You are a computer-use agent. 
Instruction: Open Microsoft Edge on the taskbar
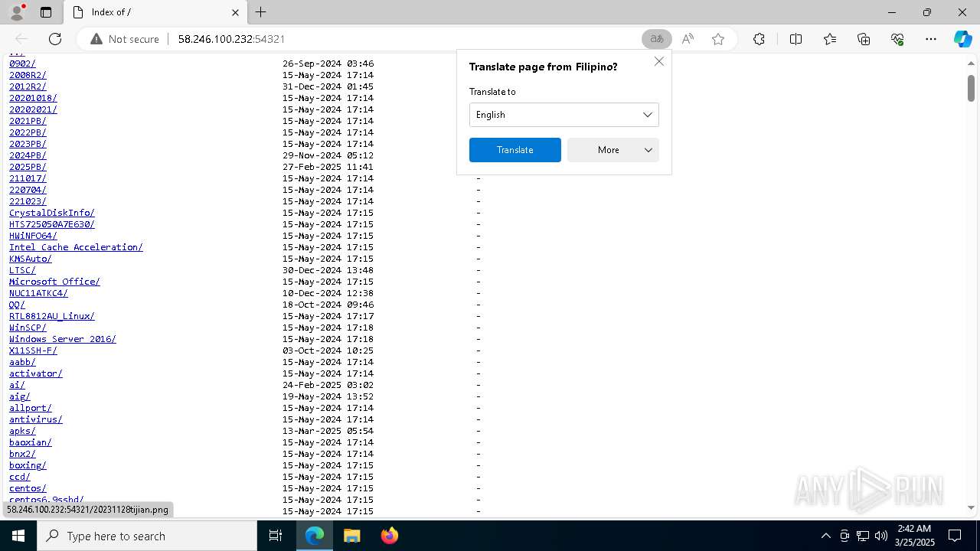pyautogui.click(x=315, y=536)
